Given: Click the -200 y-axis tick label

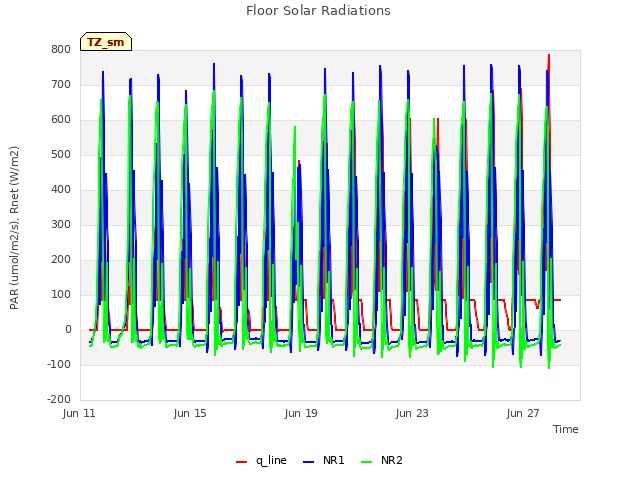Looking at the screenshot, I should [x=59, y=400].
